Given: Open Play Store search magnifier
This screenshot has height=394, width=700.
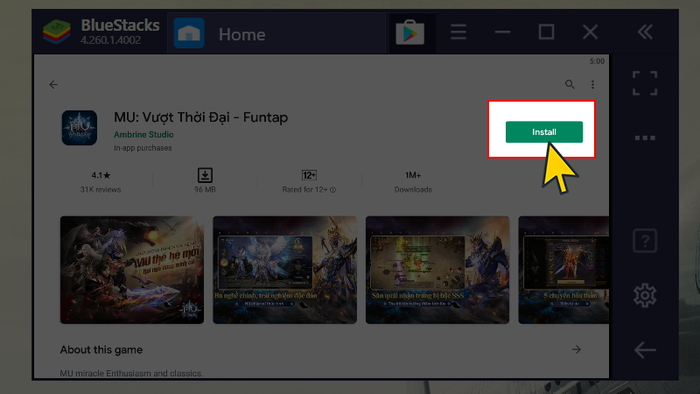Looking at the screenshot, I should click(x=570, y=84).
